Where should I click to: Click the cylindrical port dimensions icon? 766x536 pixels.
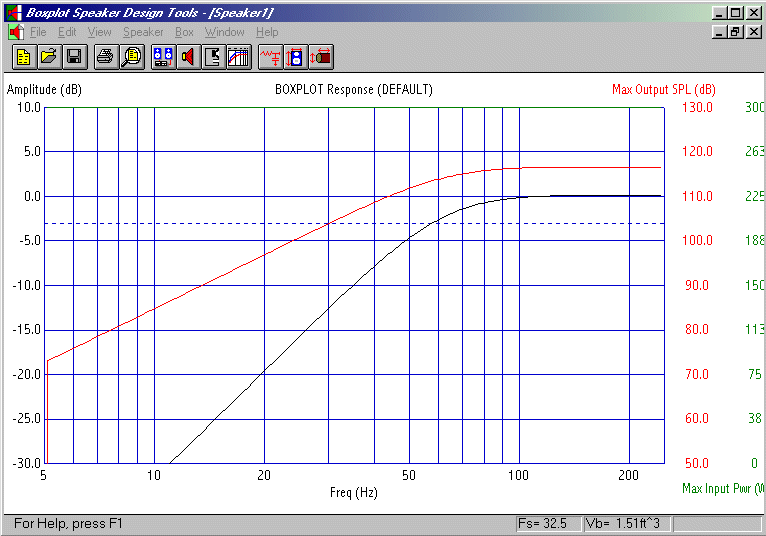[321, 57]
